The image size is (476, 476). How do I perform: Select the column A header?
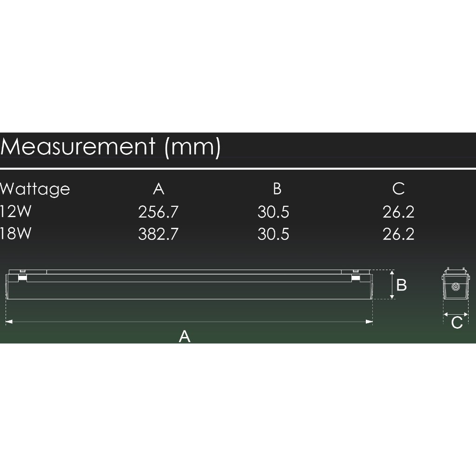(159, 189)
